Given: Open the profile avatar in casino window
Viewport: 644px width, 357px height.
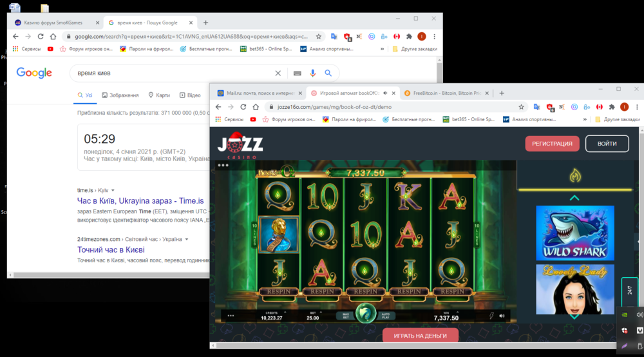Looking at the screenshot, I should [x=624, y=107].
